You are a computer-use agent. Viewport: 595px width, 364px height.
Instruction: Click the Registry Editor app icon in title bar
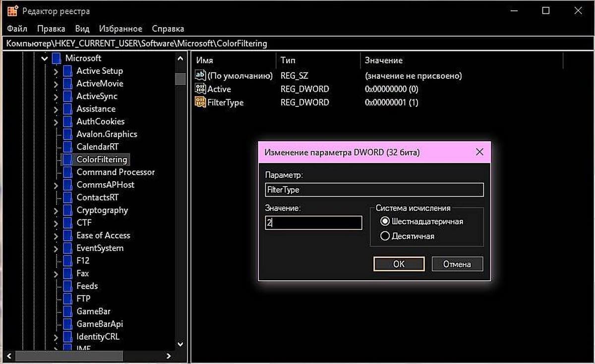(12, 10)
